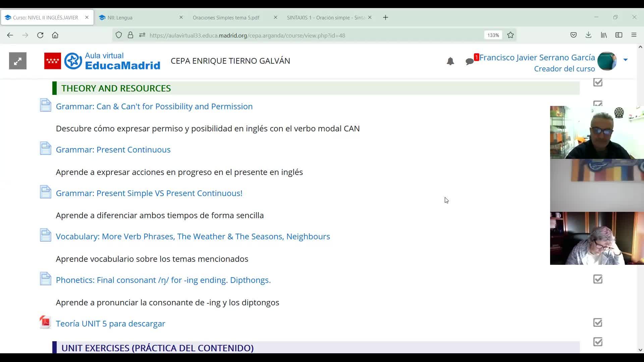Click the PDF icon for Teoría UNIT 5
644x362 pixels.
coord(45,322)
